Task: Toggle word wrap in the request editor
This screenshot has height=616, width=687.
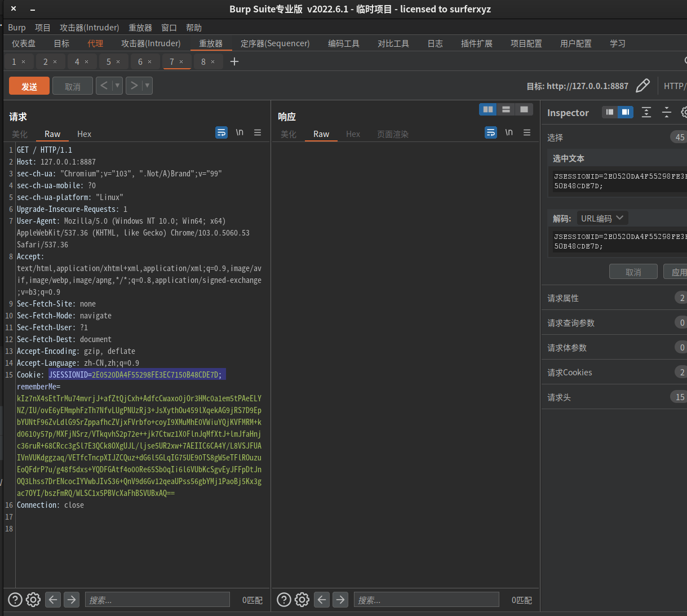Action: coord(221,132)
